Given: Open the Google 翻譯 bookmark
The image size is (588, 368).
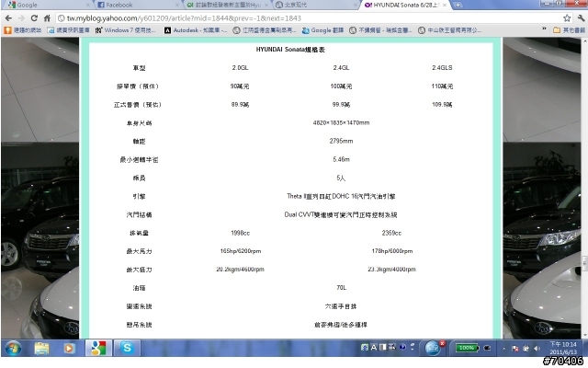Looking at the screenshot, I should (x=322, y=30).
